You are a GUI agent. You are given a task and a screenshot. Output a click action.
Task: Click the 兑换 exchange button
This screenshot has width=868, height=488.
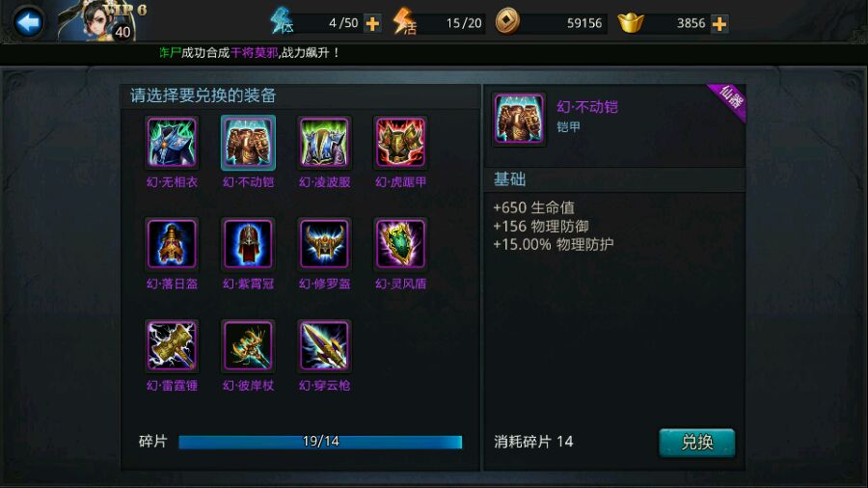pyautogui.click(x=697, y=442)
